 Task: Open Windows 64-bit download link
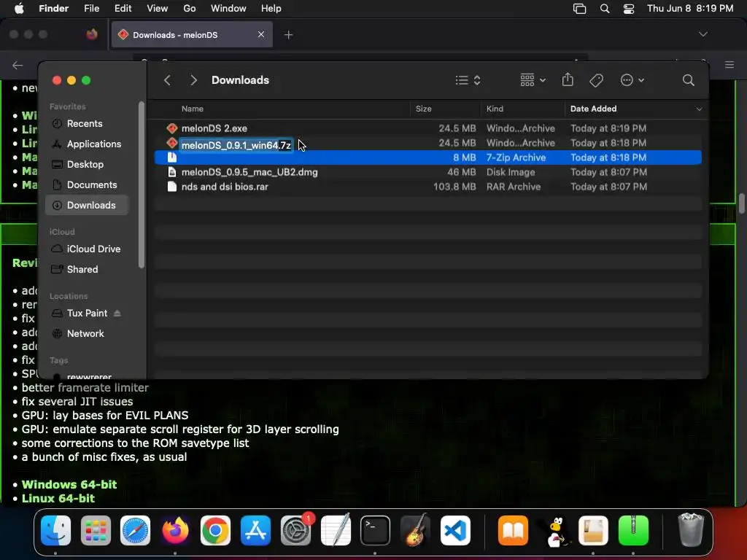[x=69, y=484]
